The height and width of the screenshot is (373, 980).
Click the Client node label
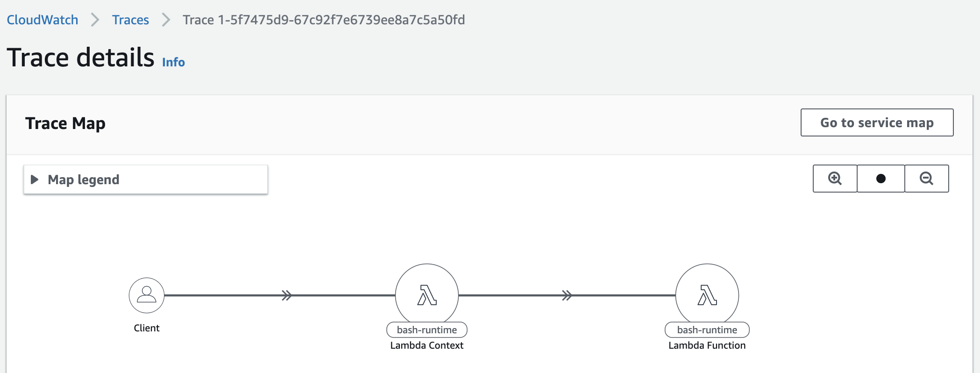click(147, 328)
